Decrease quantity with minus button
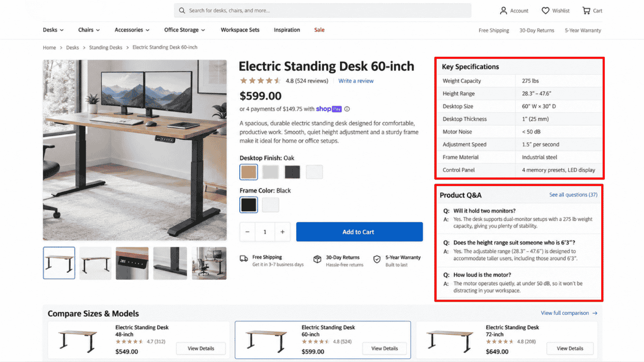The height and width of the screenshot is (362, 644). (x=248, y=232)
